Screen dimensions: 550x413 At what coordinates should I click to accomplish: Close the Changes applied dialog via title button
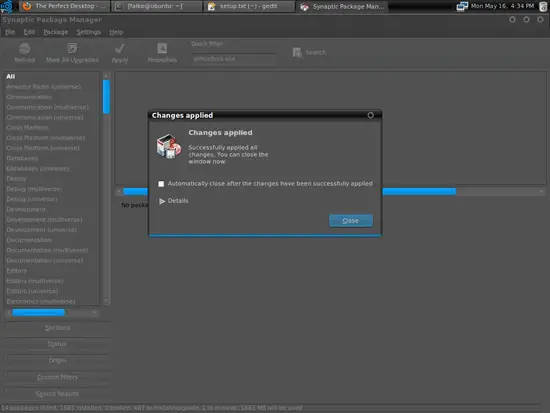(370, 115)
